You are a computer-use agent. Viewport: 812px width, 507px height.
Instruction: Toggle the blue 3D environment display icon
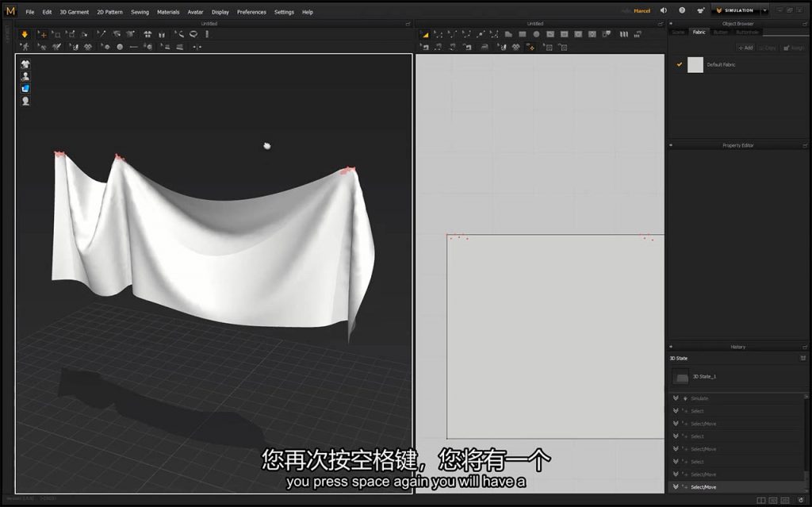click(25, 89)
